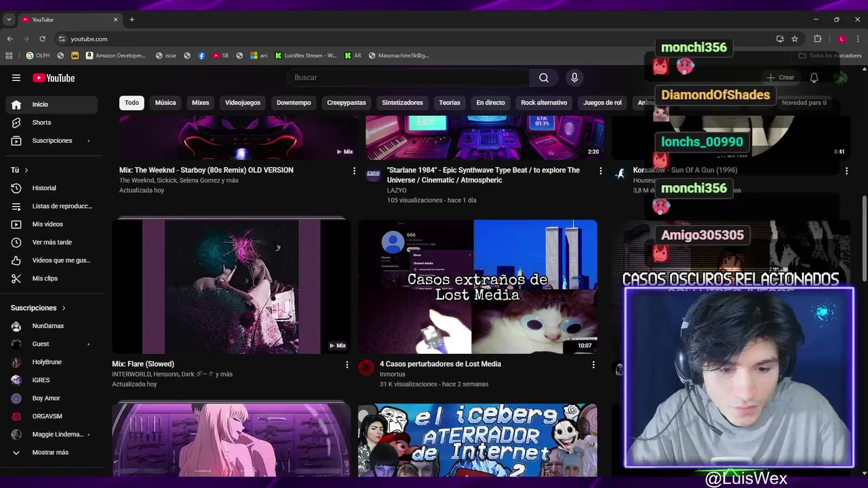Open a new browser tab
Viewport: 868px width, 488px height.
point(132,20)
